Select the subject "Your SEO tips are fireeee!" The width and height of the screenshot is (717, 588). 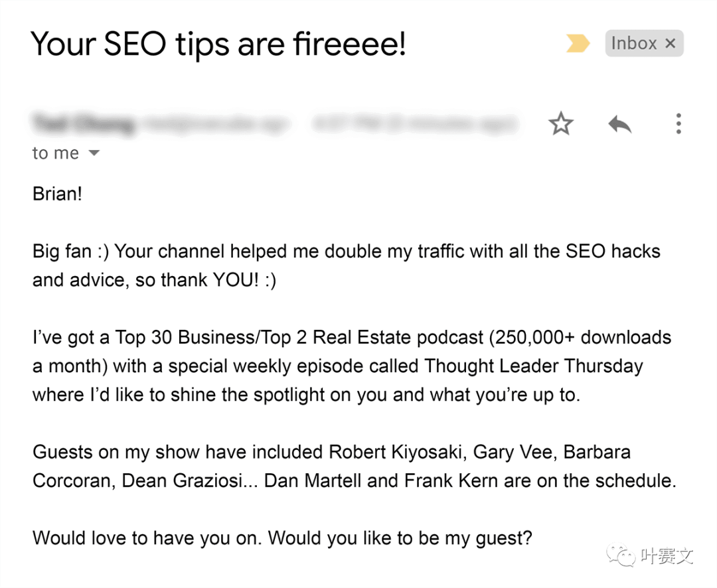[218, 44]
